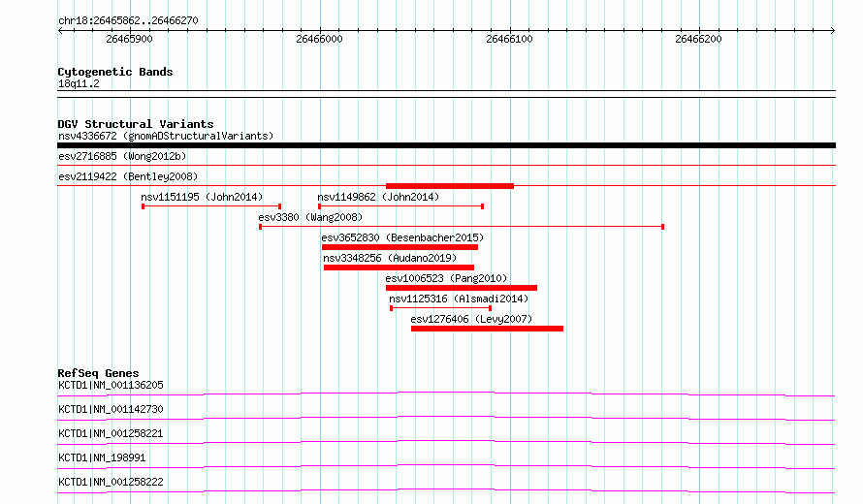Open gene KCTD1|NM_001258221
The width and height of the screenshot is (863, 504).
[111, 433]
